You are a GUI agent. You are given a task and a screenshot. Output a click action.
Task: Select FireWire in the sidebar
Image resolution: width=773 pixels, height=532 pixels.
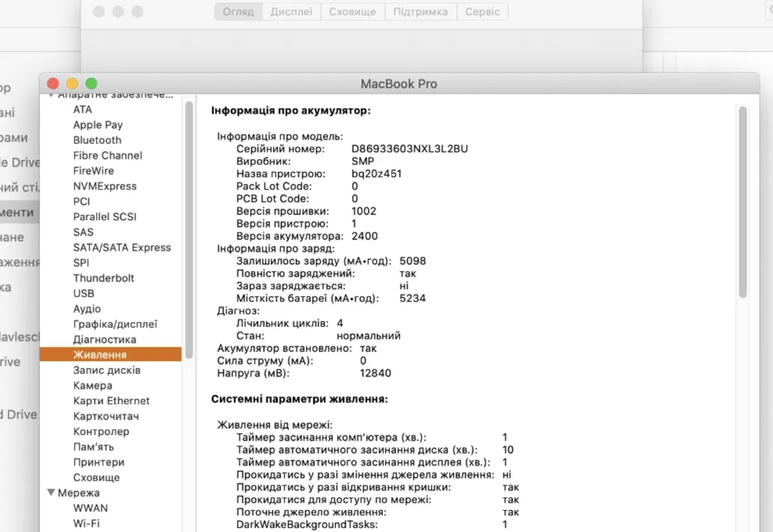[x=94, y=171]
